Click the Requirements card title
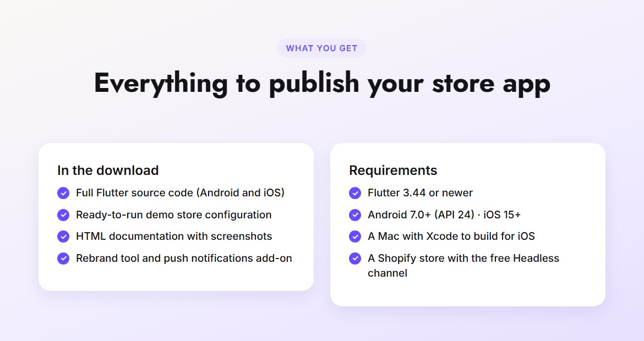This screenshot has height=341, width=644. 393,170
